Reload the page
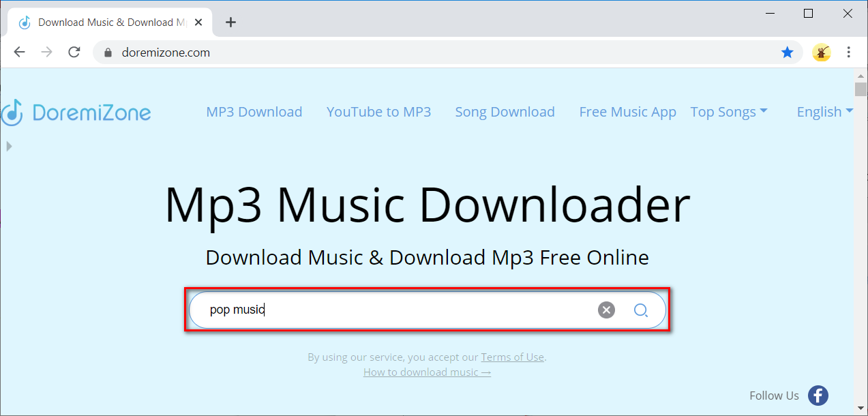This screenshot has width=868, height=416. click(74, 53)
